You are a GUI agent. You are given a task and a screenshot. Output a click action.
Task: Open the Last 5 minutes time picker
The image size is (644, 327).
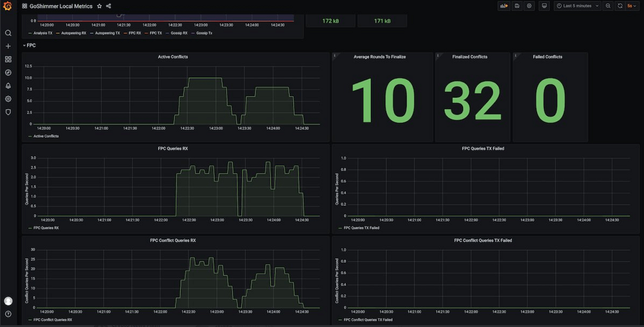click(578, 6)
